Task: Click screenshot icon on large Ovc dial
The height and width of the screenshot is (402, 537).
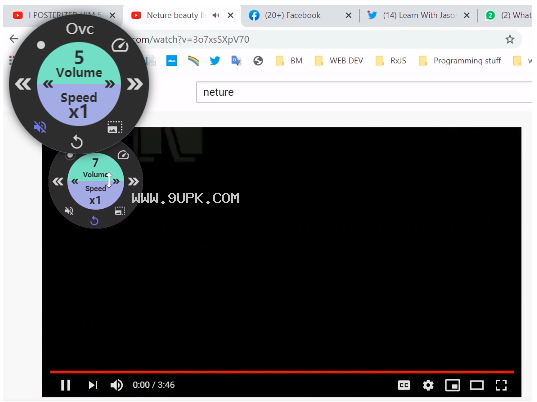Action: point(115,127)
